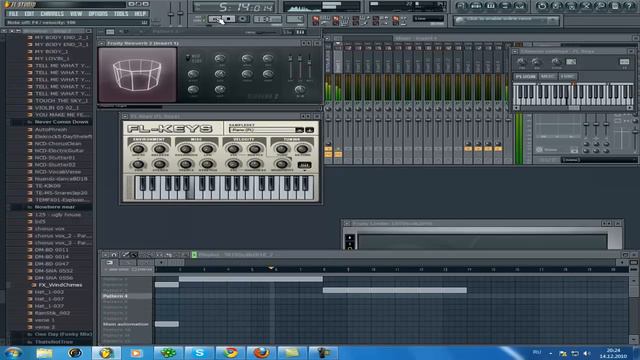Click the online news panel
The image size is (640, 360).
(x=506, y=20)
